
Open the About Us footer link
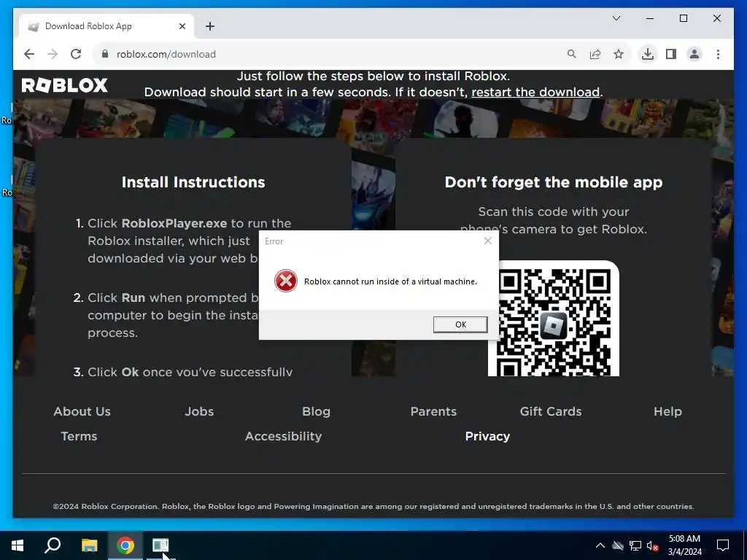point(82,411)
